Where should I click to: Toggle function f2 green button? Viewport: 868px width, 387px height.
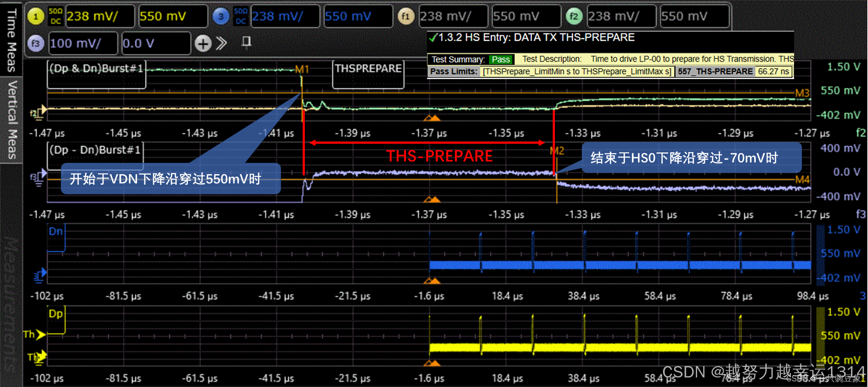[x=574, y=17]
